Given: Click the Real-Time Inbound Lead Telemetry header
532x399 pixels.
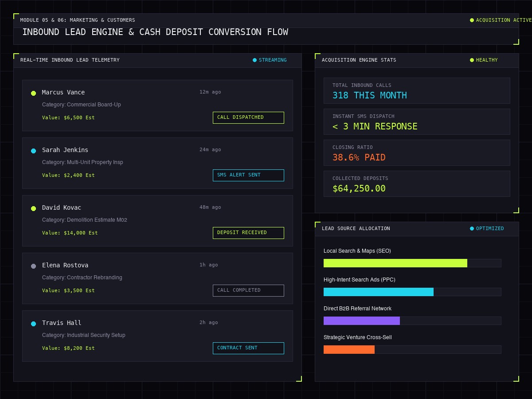Looking at the screenshot, I should 70,60.
